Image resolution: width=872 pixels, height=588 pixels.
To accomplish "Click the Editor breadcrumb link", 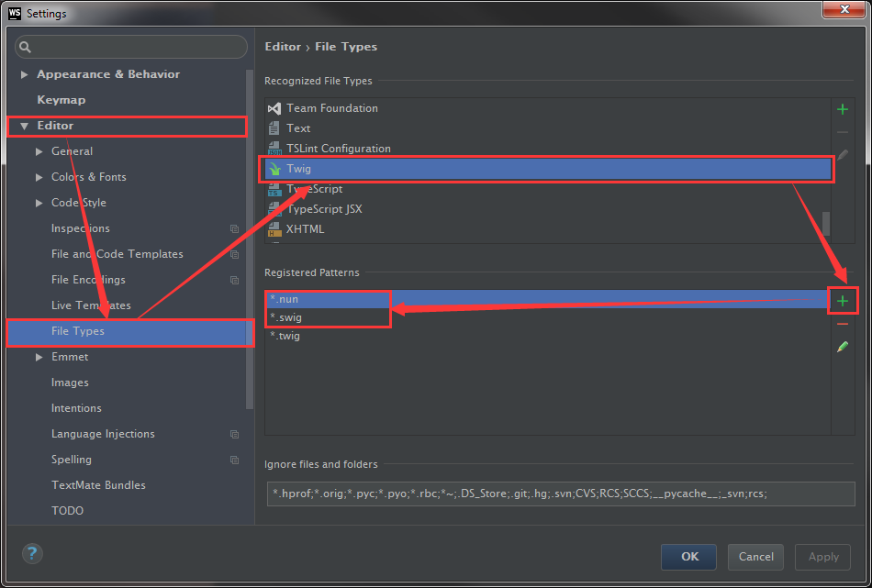I will [283, 47].
